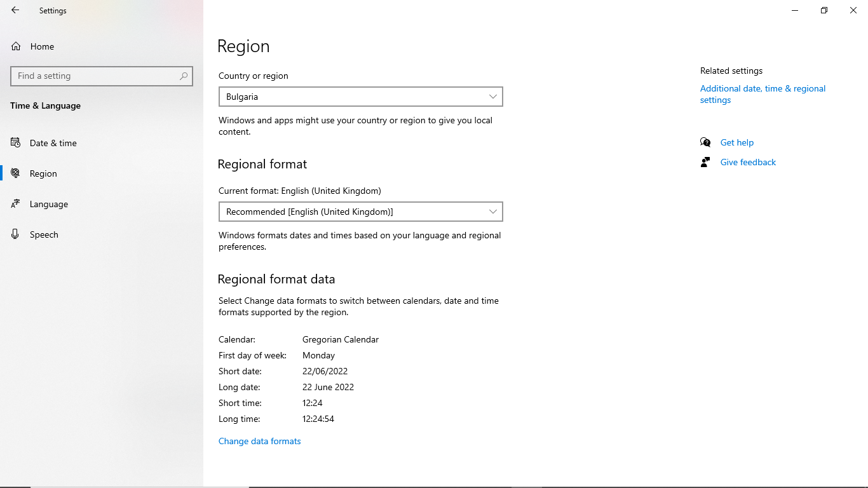Click the Home icon in sidebar
This screenshot has width=868, height=488.
pos(16,46)
